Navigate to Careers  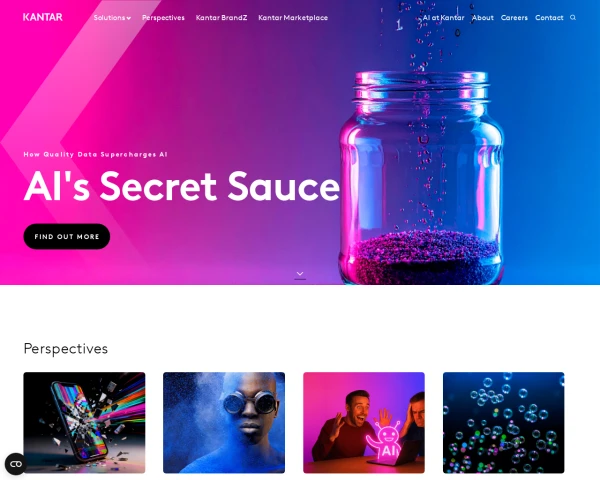[x=514, y=18]
